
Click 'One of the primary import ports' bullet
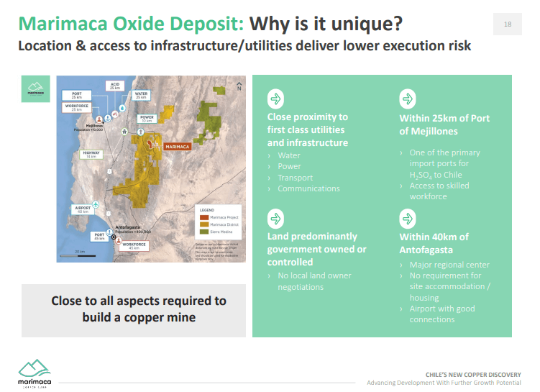click(x=444, y=163)
